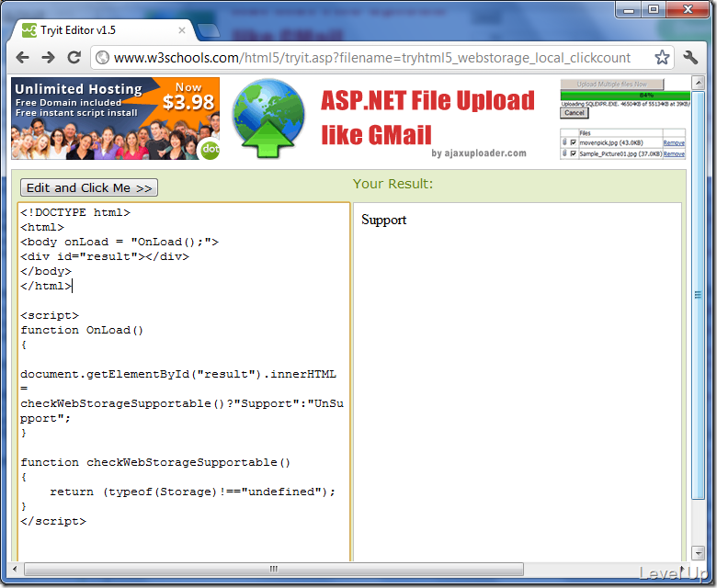Click the Your Result: heading
This screenshot has width=717, height=588.
coord(393,184)
